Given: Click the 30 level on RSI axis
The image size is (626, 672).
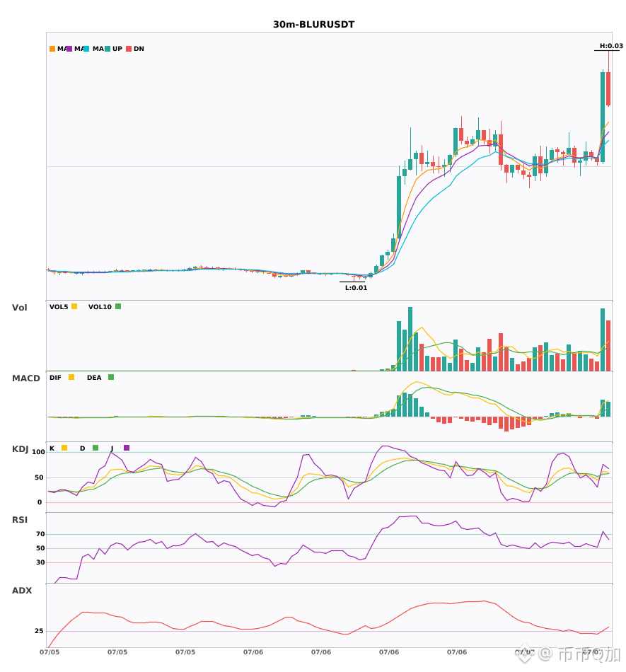Looking at the screenshot, I should tap(40, 562).
